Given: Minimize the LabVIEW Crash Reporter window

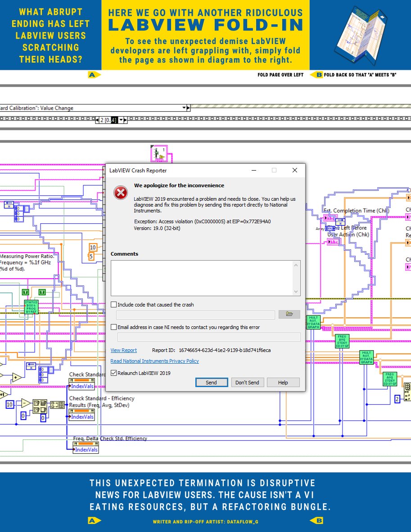Looking at the screenshot, I should point(253,170).
